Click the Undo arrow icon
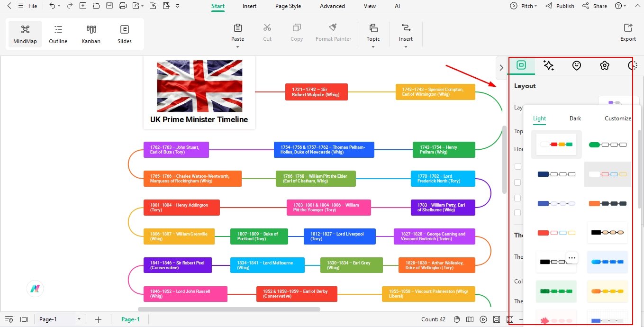 (52, 6)
